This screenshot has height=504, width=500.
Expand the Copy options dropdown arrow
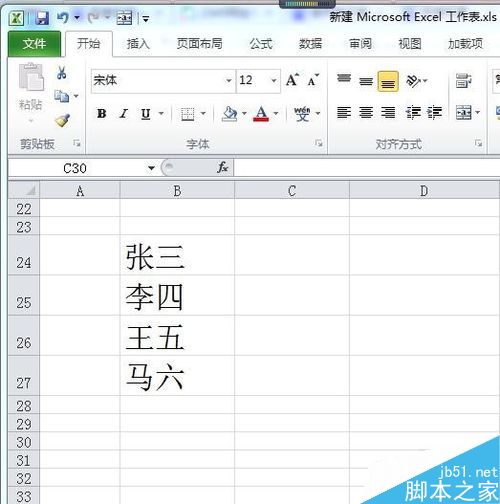pyautogui.click(x=76, y=96)
